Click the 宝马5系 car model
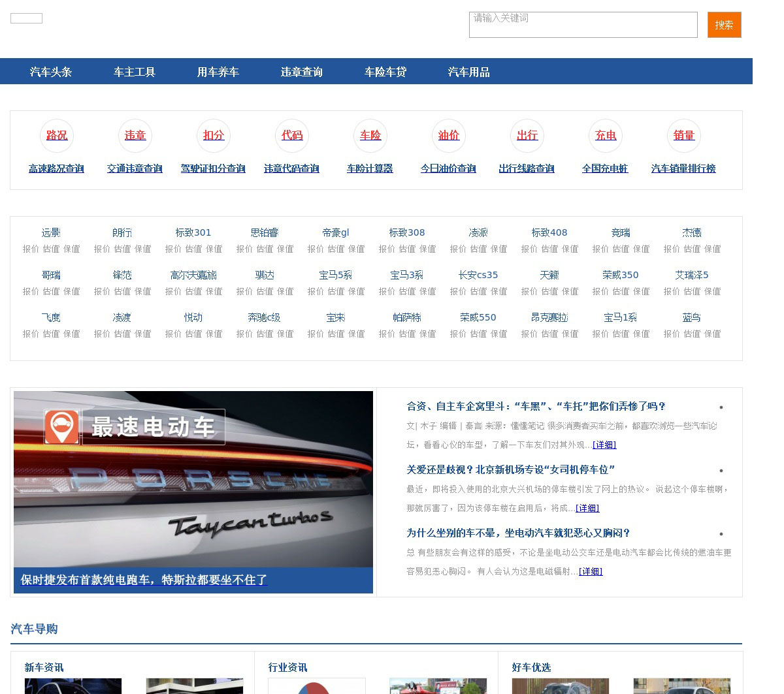 336,275
